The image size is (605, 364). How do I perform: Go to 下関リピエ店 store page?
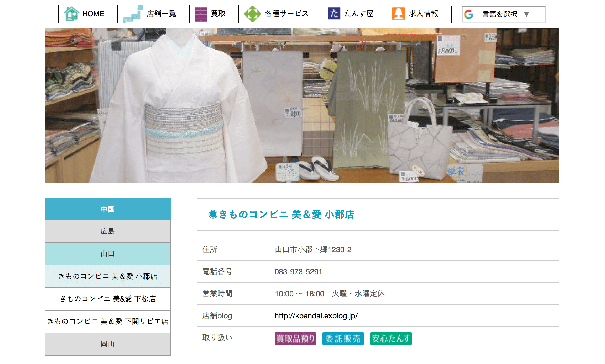pos(108,322)
